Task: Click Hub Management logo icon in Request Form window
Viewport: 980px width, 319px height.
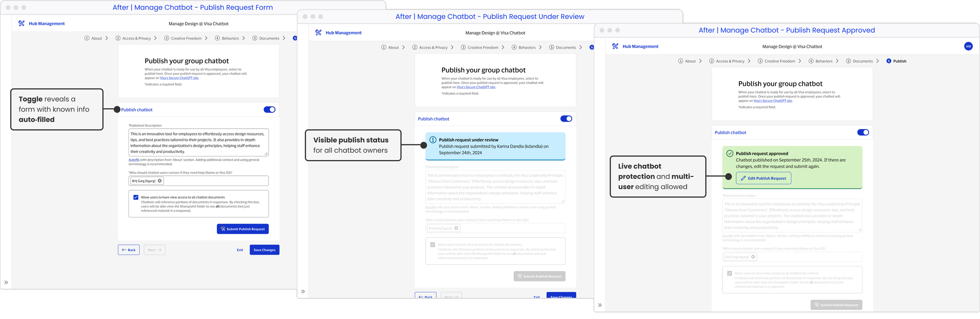Action: (x=22, y=24)
